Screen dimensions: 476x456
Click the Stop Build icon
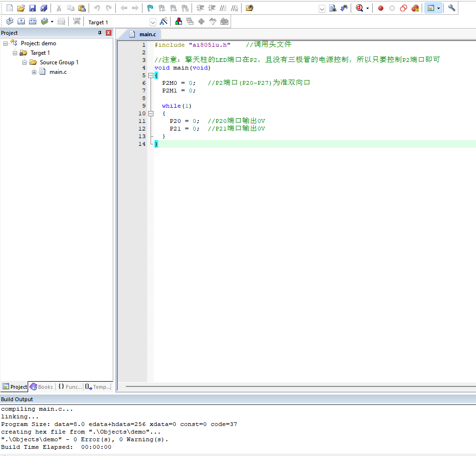[x=61, y=21]
